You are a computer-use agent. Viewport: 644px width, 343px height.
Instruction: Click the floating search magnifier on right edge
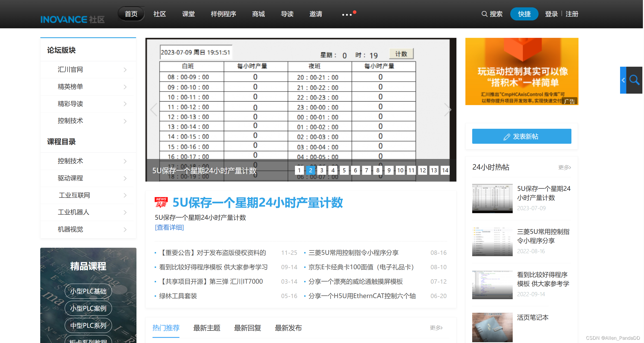634,80
